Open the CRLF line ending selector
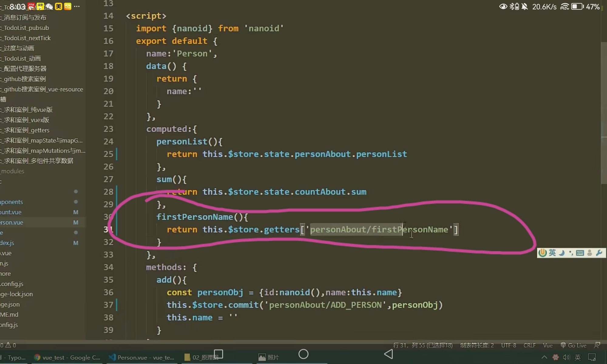607x364 pixels. coord(529,345)
